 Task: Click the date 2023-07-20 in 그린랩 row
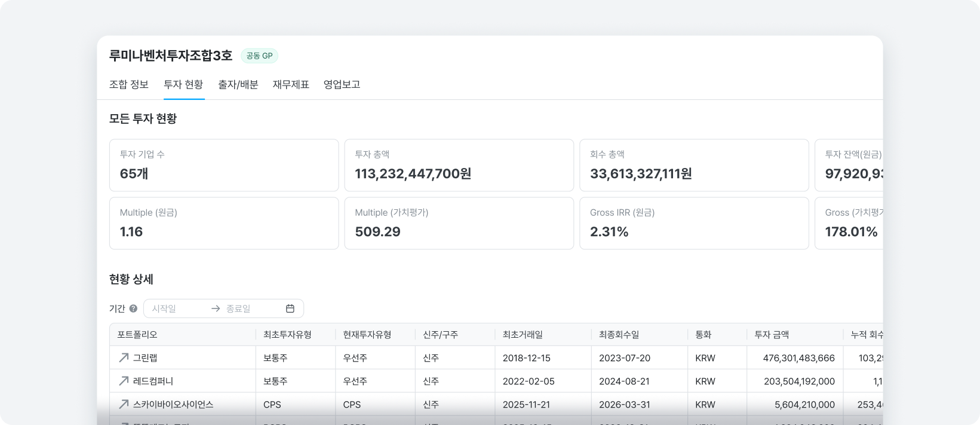click(x=625, y=358)
